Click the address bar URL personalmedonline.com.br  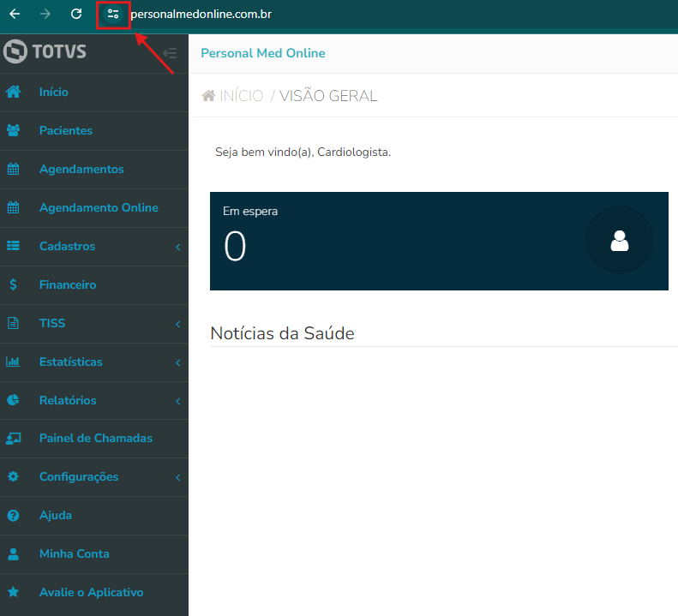click(x=201, y=14)
